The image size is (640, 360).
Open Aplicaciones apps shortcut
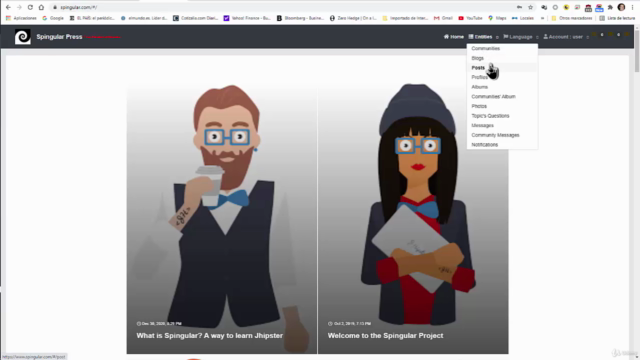[21, 18]
